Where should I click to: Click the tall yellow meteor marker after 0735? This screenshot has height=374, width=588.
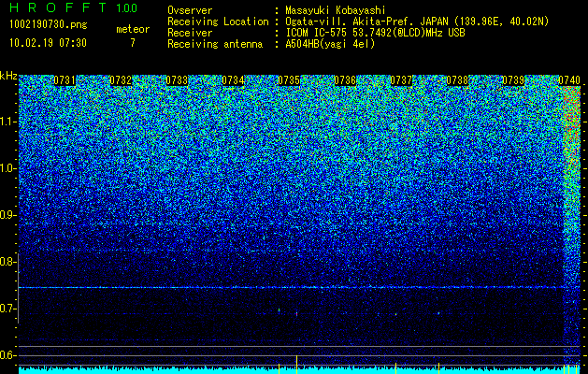(296, 365)
